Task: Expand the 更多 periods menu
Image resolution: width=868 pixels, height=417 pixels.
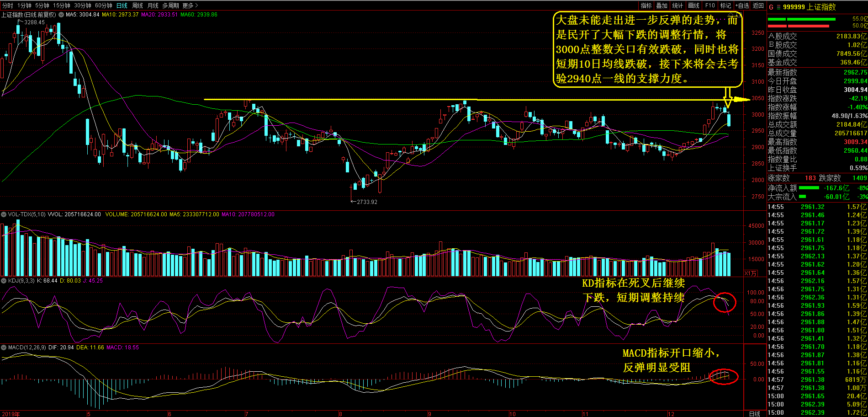Action: tap(190, 5)
